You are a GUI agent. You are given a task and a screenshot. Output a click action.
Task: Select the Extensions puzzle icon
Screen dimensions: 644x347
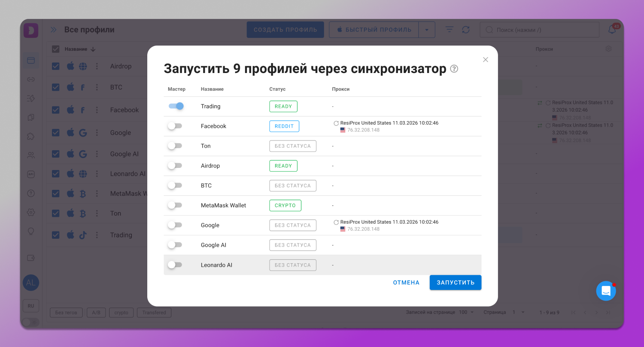pyautogui.click(x=30, y=136)
